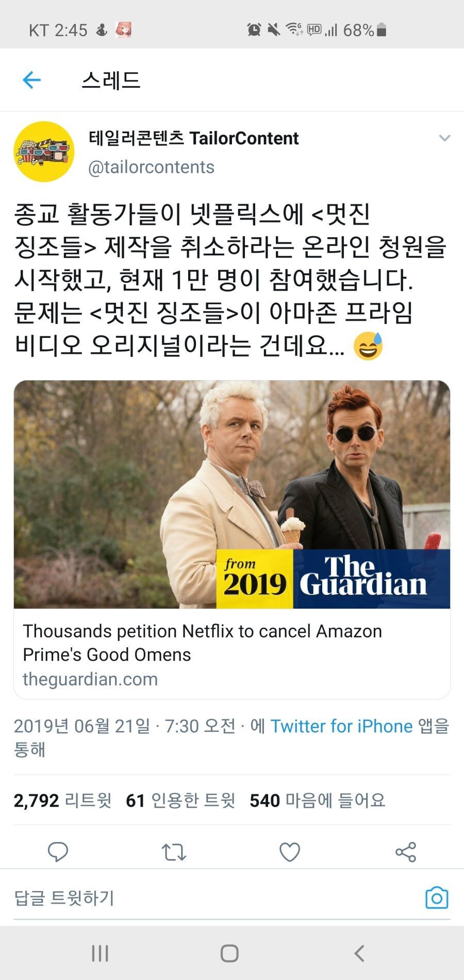Screen dimensions: 464x980
Task: Tap the back arrow in the header
Action: tap(32, 80)
